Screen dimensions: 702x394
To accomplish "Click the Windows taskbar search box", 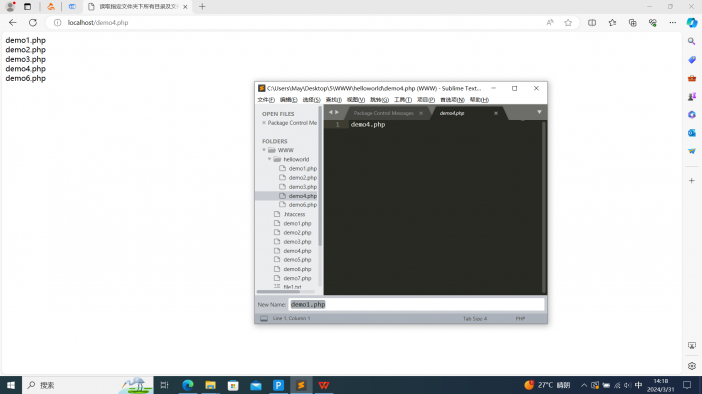I will 88,385.
